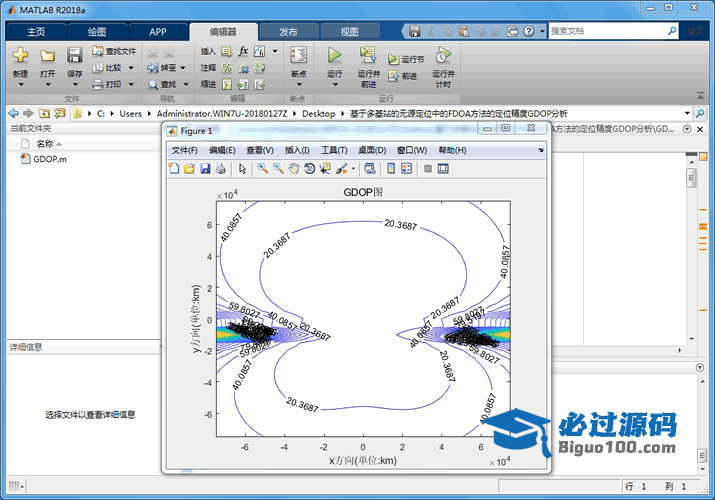
Task: Toggle Figure 1 zoom out tool
Action: [278, 169]
